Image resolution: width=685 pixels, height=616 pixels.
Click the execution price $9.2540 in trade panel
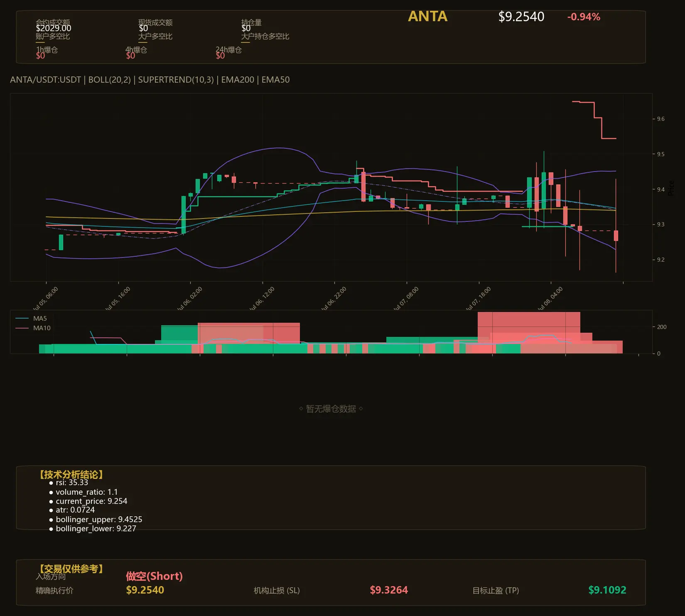click(145, 590)
